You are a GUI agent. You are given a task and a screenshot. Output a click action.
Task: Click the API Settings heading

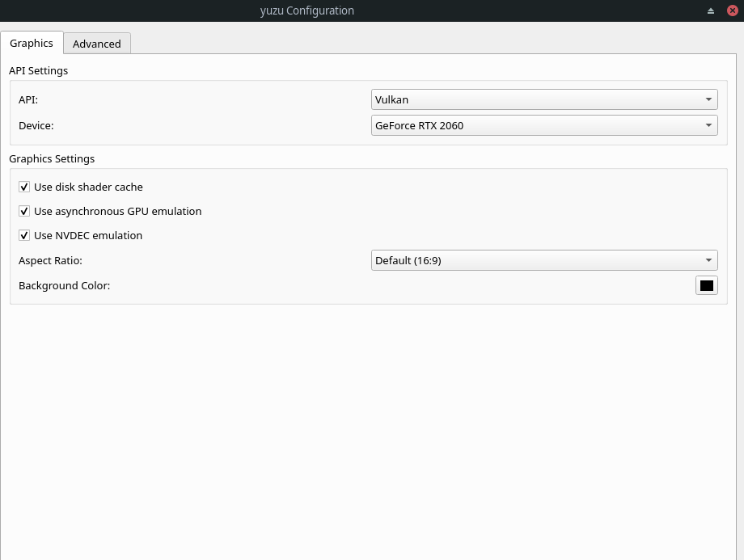39,70
